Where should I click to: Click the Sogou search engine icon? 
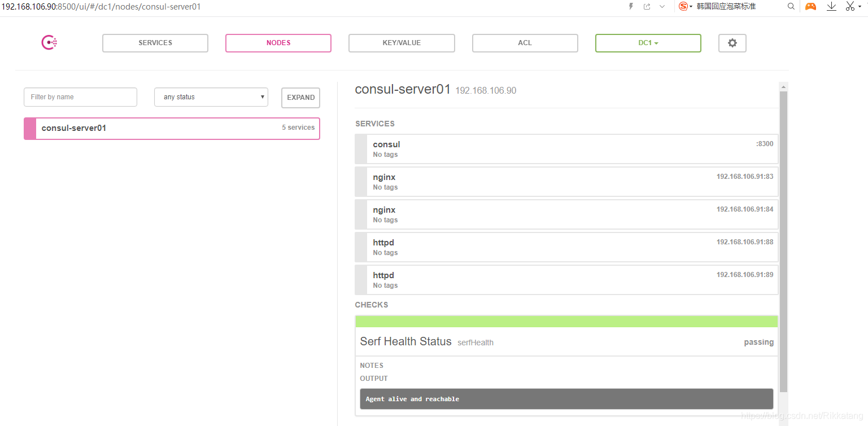tap(683, 6)
